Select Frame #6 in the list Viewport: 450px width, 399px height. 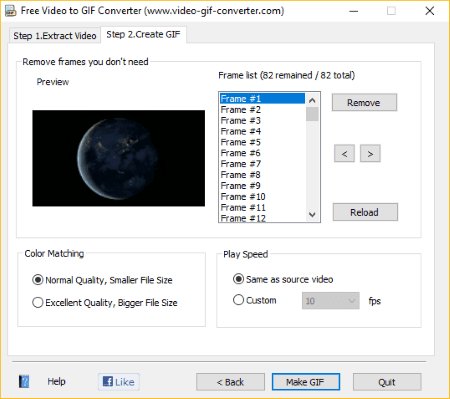(262, 153)
